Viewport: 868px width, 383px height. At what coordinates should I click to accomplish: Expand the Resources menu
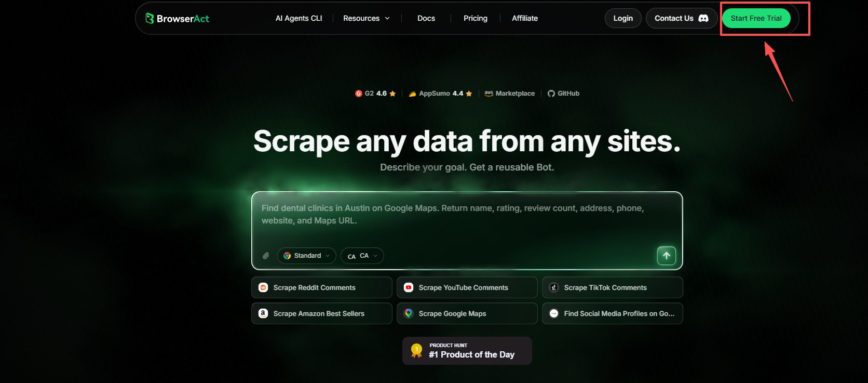367,18
